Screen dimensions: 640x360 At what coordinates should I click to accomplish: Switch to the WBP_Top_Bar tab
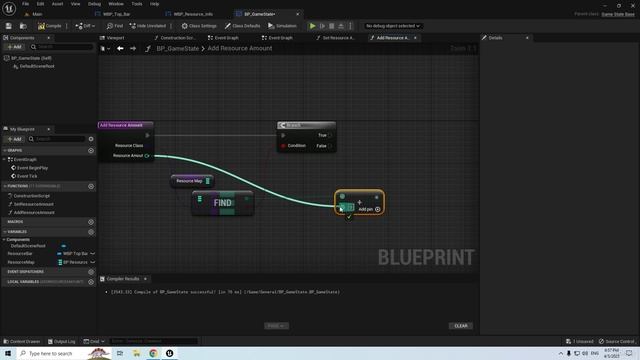(x=116, y=14)
